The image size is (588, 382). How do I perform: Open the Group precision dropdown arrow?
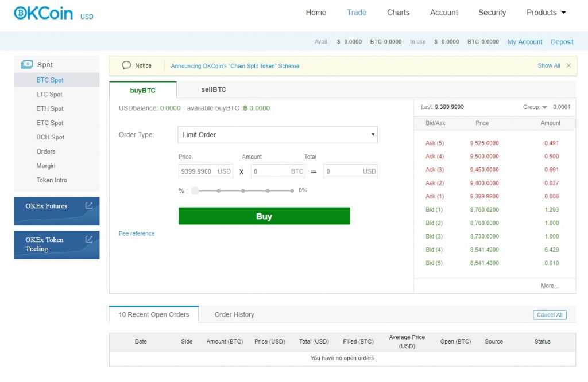544,107
